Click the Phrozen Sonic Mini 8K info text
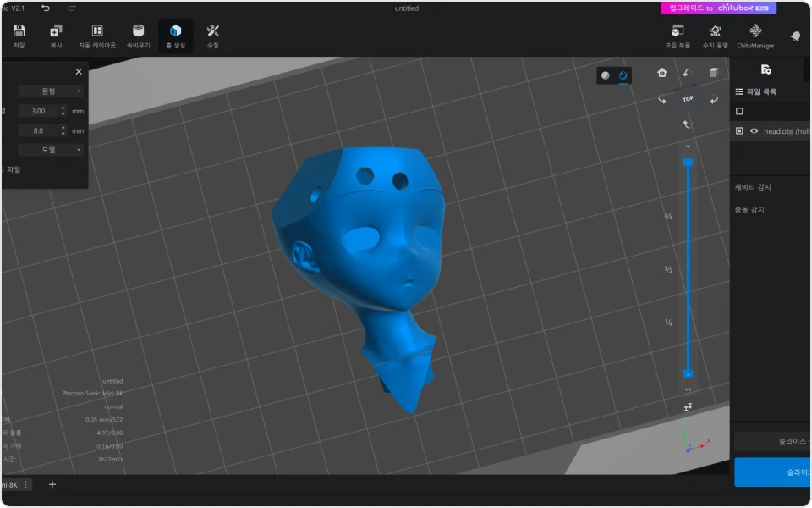Screen dimensions: 812x508 pos(92,393)
